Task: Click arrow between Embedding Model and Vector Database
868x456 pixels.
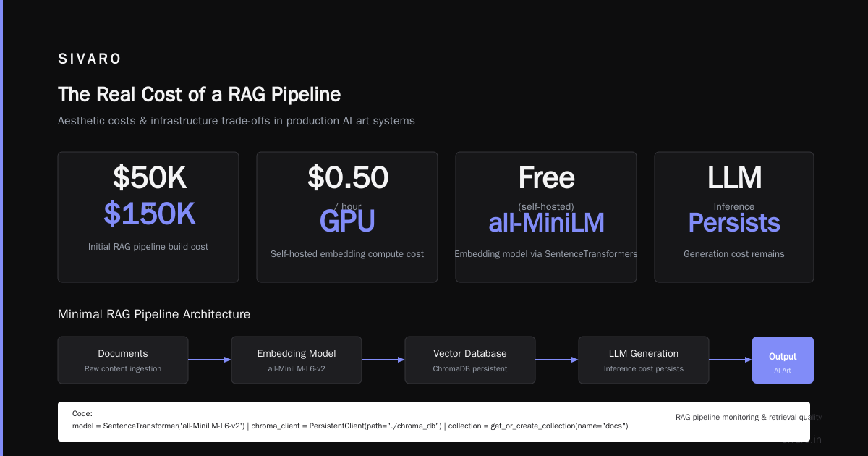Action: click(x=383, y=360)
